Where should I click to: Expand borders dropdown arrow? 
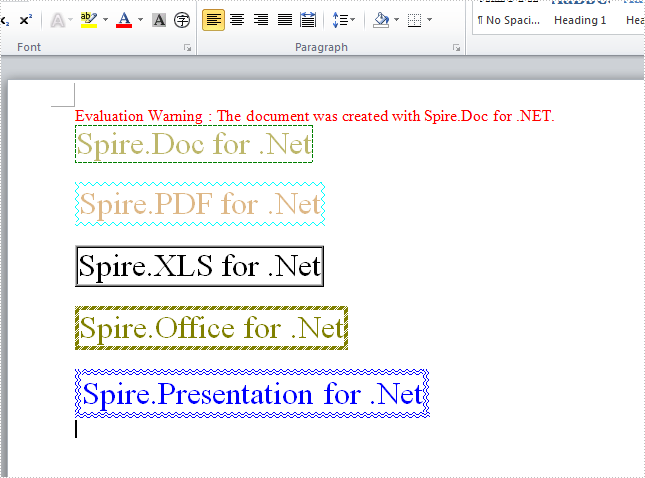tap(430, 20)
